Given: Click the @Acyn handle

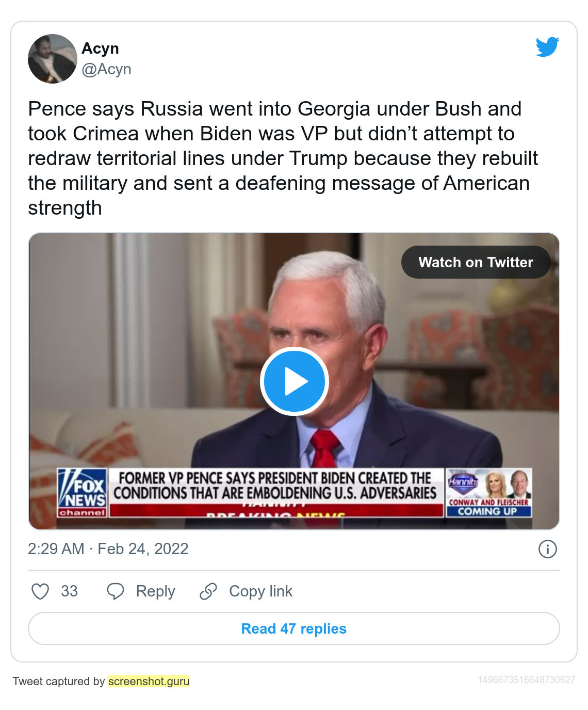Looking at the screenshot, I should [106, 69].
